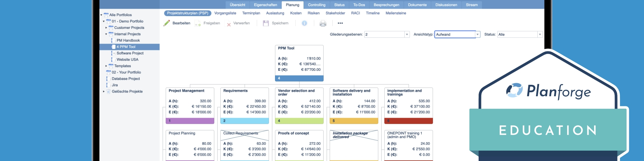Select Vendor selection and order box
Screen dimensions: 644x161
(299, 106)
